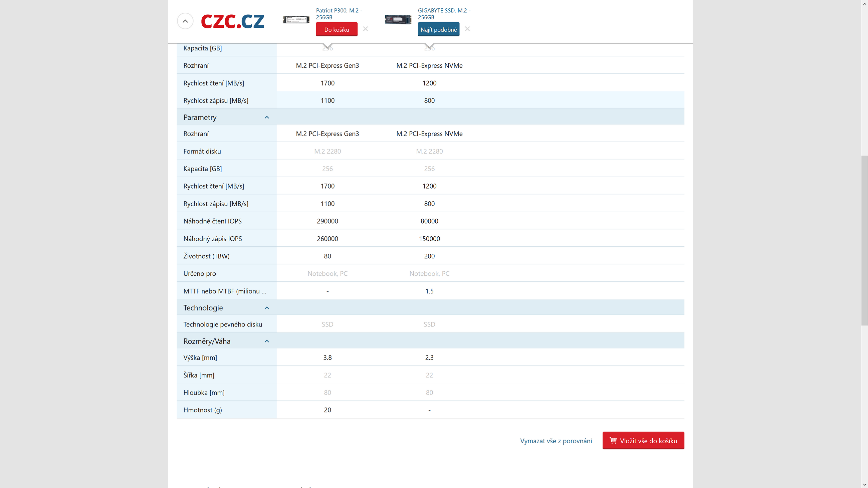Remove GIGABYTE SSD from comparison

(x=467, y=29)
